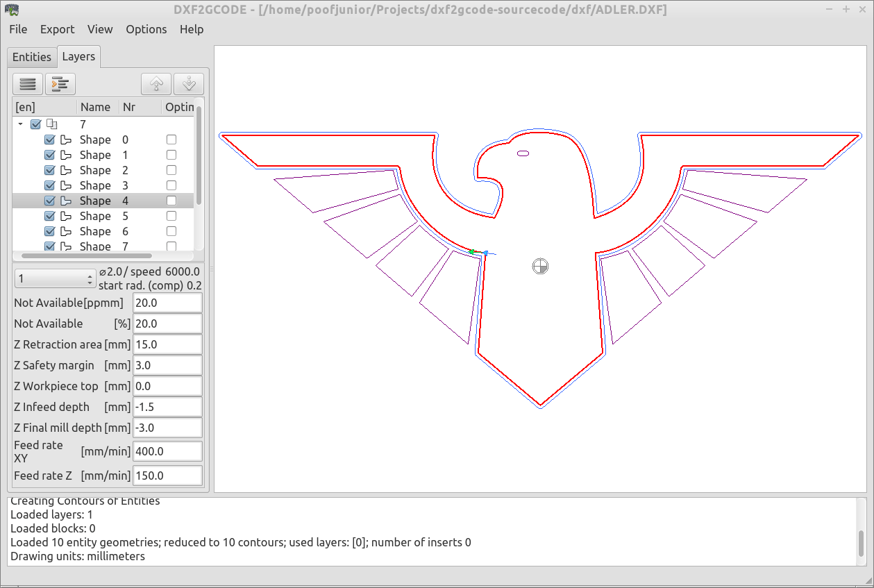
Task: Click the Nr column header
Action: (x=129, y=107)
